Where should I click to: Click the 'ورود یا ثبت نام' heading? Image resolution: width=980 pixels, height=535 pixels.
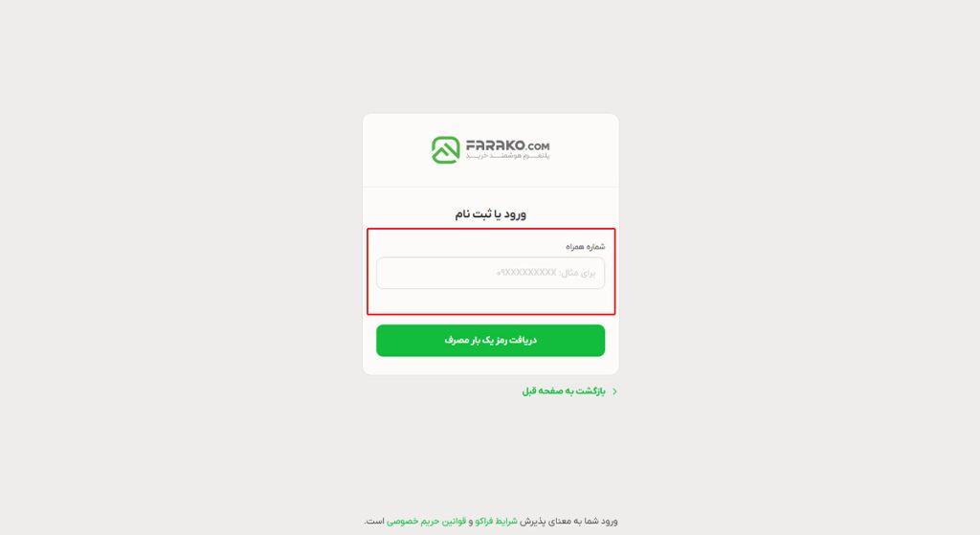tap(491, 213)
